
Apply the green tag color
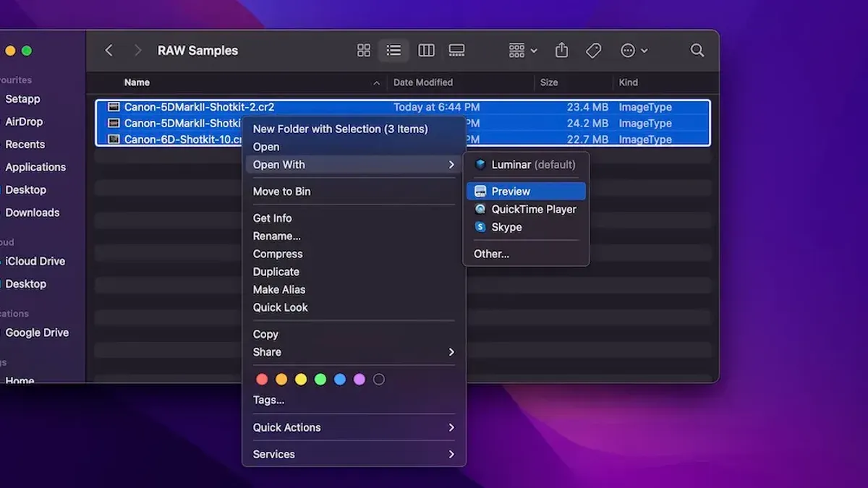[320, 379]
